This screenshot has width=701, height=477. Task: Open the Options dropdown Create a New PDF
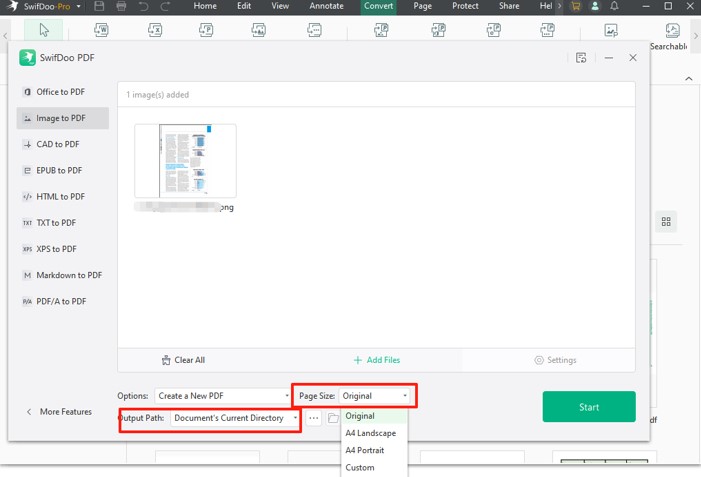[223, 396]
